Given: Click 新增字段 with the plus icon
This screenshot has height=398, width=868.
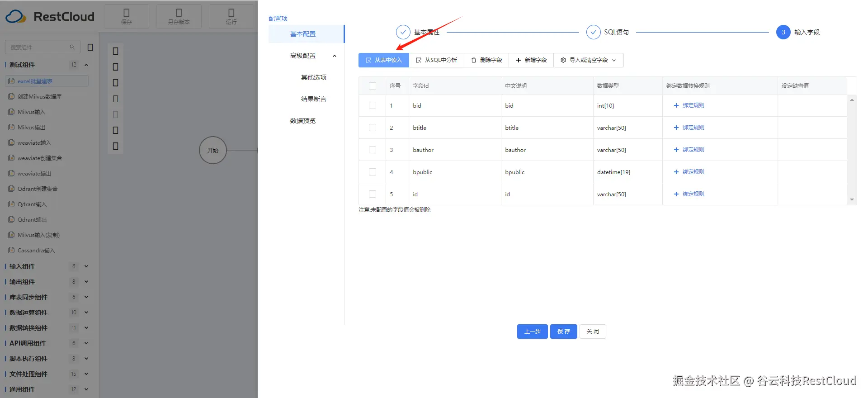Looking at the screenshot, I should 531,60.
